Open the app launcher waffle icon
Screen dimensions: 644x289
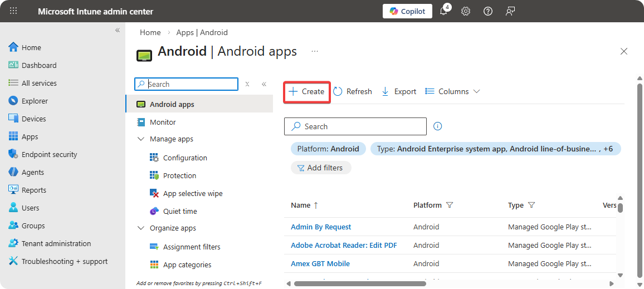pyautogui.click(x=13, y=11)
